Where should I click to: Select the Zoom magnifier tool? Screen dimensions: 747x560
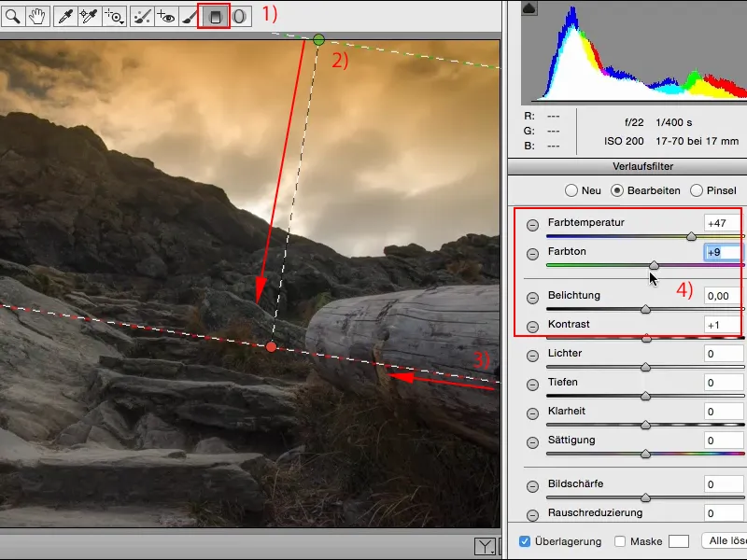pyautogui.click(x=13, y=17)
